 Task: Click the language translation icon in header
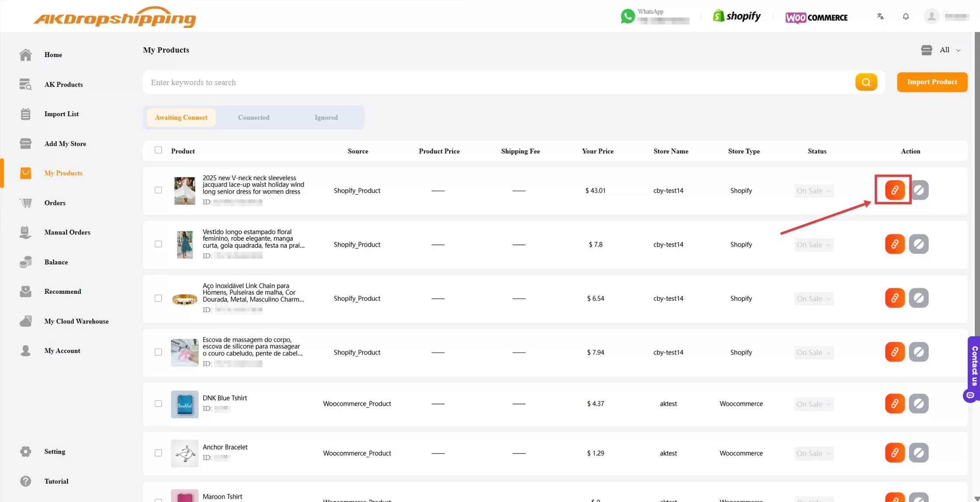880,16
